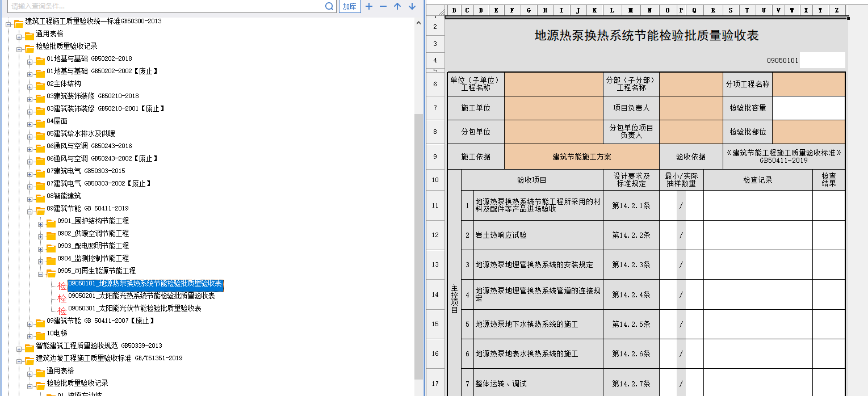Expand the 01地基与基础 GB50202-2018 node
This screenshot has width=868, height=396.
point(30,60)
